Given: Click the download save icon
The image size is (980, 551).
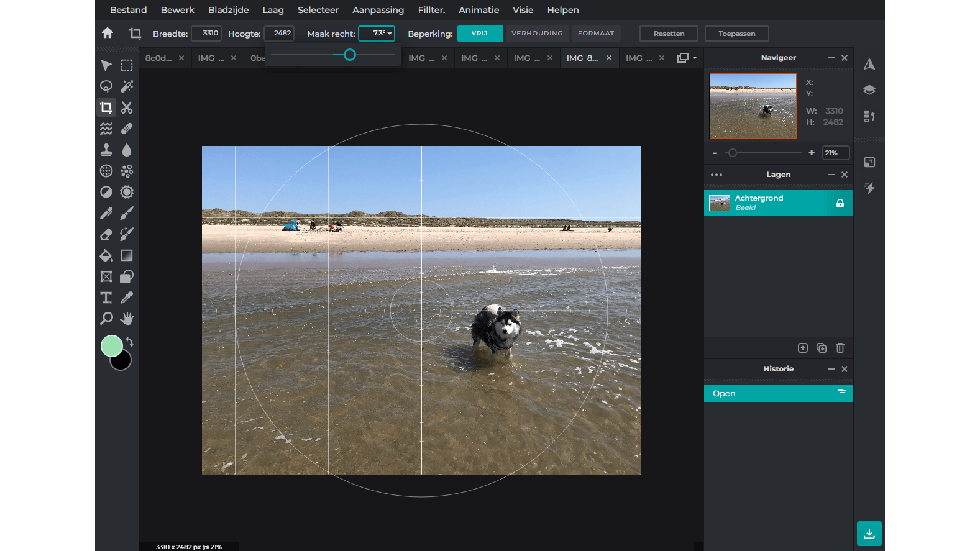Looking at the screenshot, I should 869,534.
